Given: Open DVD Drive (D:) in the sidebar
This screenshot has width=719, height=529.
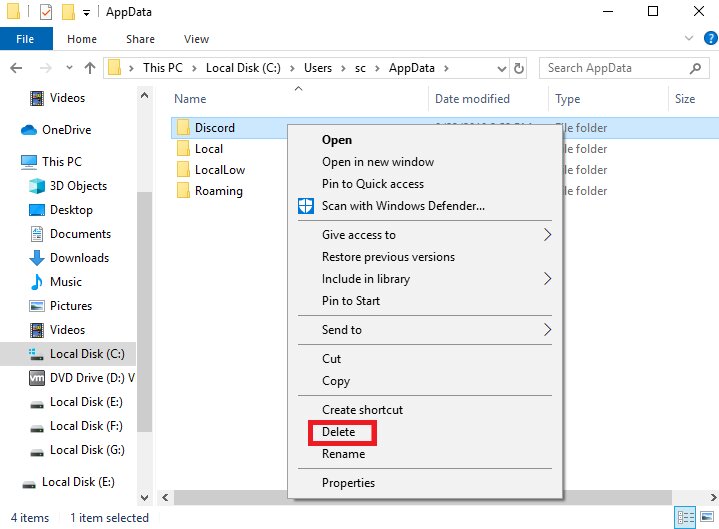Looking at the screenshot, I should pos(82,378).
